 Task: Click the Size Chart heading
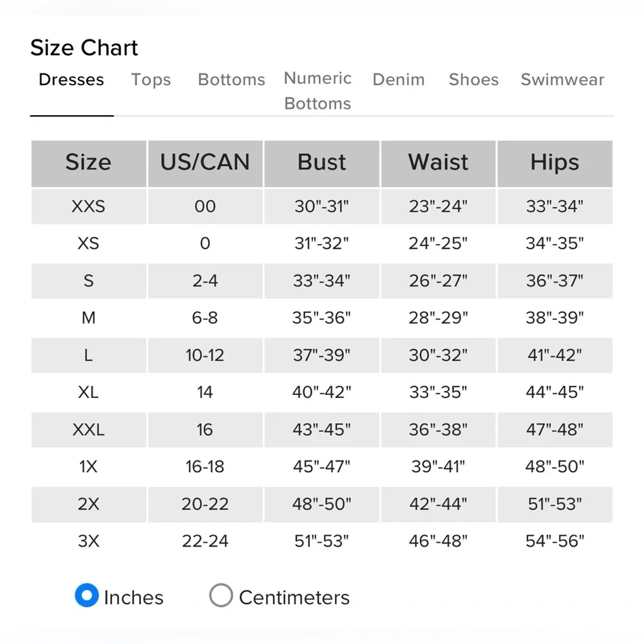pos(84,48)
